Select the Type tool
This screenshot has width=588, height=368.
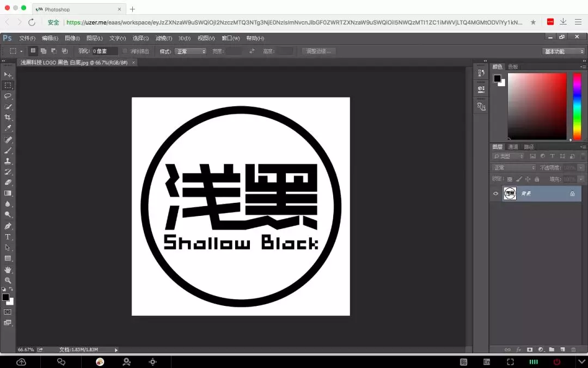[8, 237]
